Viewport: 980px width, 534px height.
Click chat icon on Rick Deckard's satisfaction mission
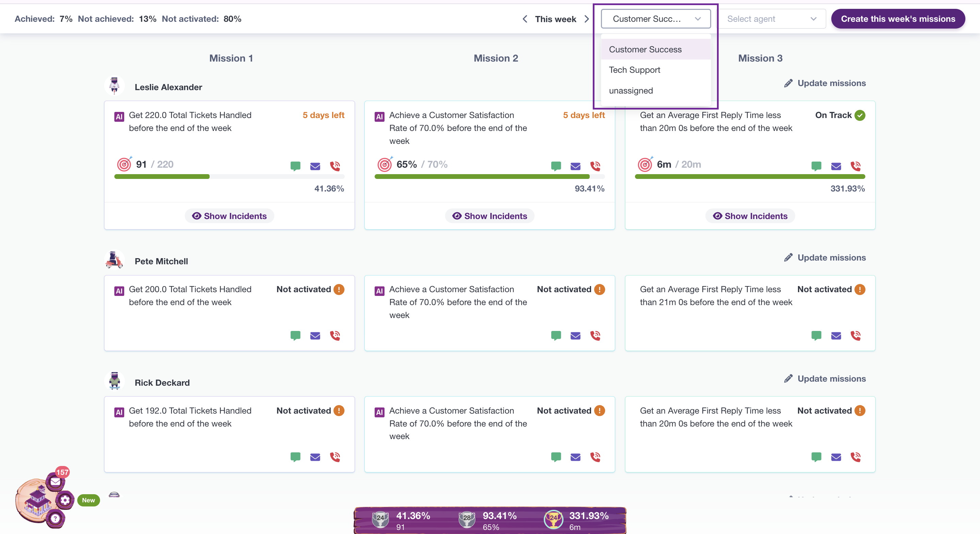(x=556, y=456)
